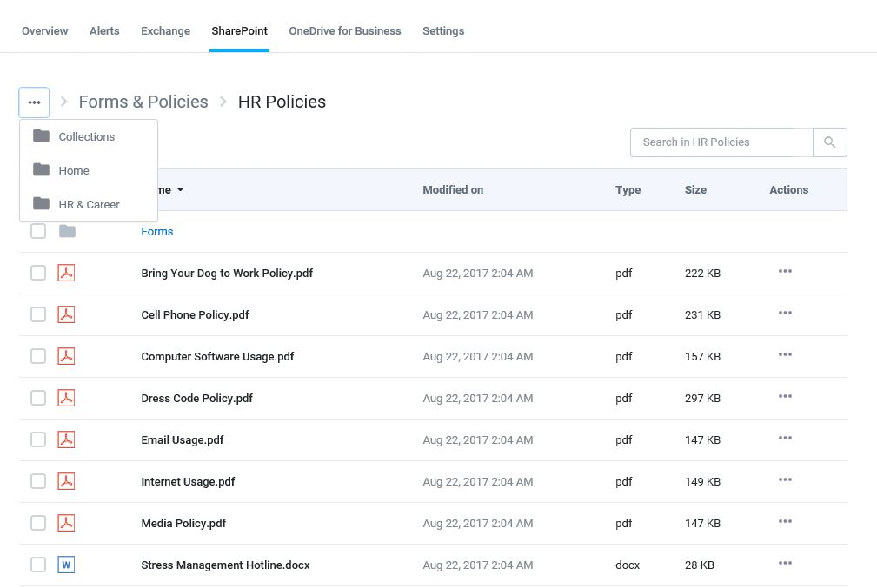The height and width of the screenshot is (588, 877).
Task: Check the Cell Phone Policy.pdf row
Action: 38,314
